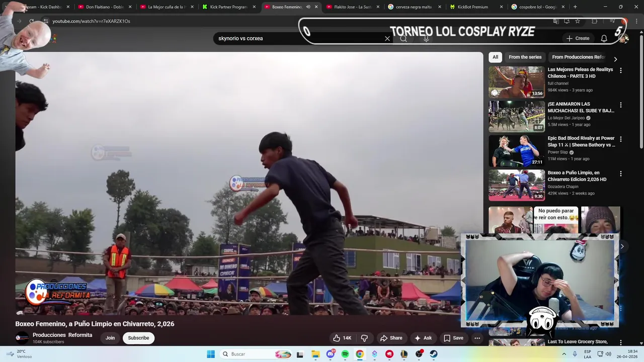Open the taskbar microphone tray icon
Screen dimensions: 644x362
click(575, 354)
